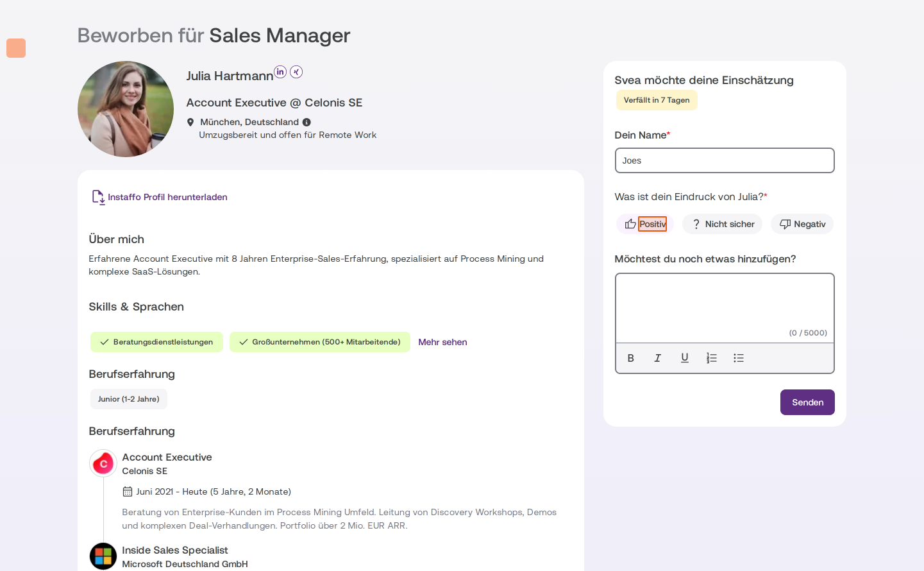Open Julia Hartmann's LinkedIn profile icon
This screenshot has width=924, height=571.
(x=280, y=72)
